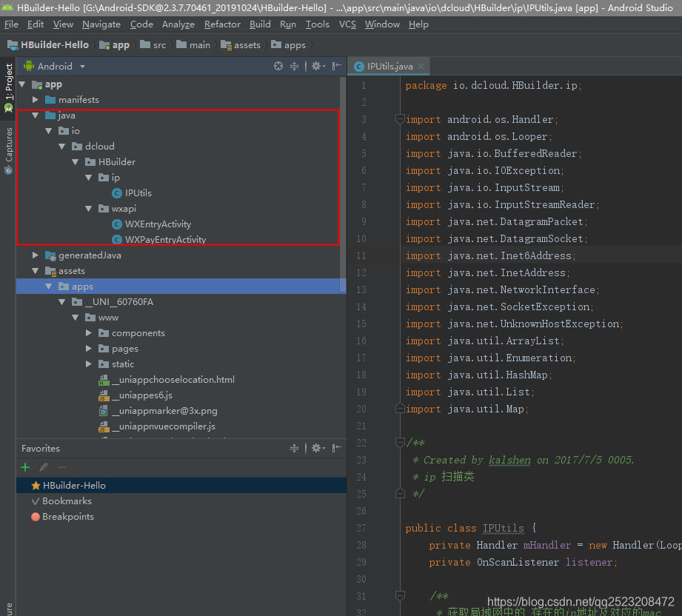Fold the Javadoc comment at line 22
Image resolution: width=682 pixels, height=616 pixels.
[400, 443]
